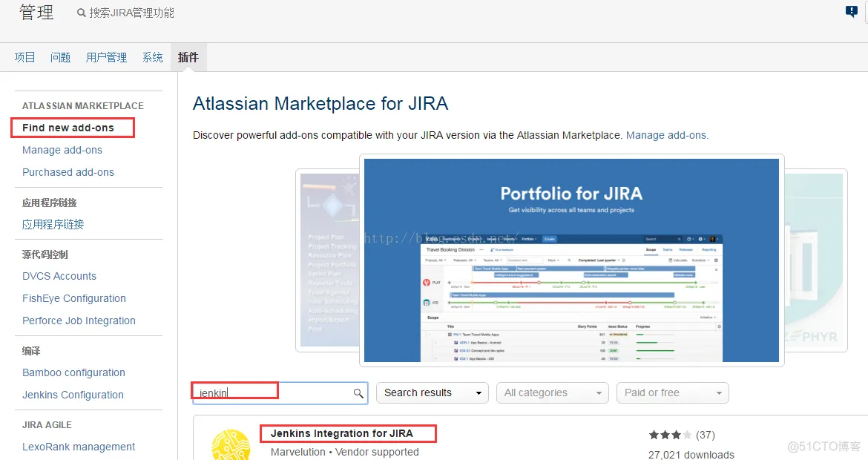868x460 pixels.
Task: Click the search icon beside 搜索JIRA管理功能
Action: point(82,13)
